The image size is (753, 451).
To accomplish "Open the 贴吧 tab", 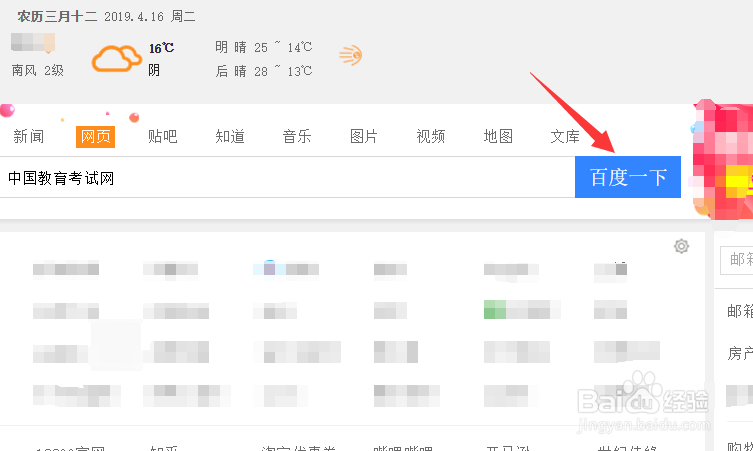I will point(163,136).
